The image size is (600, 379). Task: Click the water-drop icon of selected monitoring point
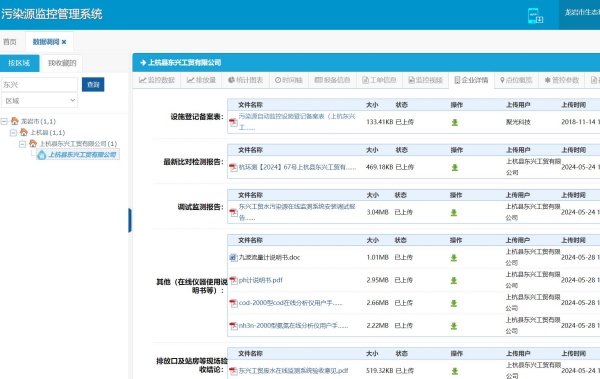(x=42, y=155)
